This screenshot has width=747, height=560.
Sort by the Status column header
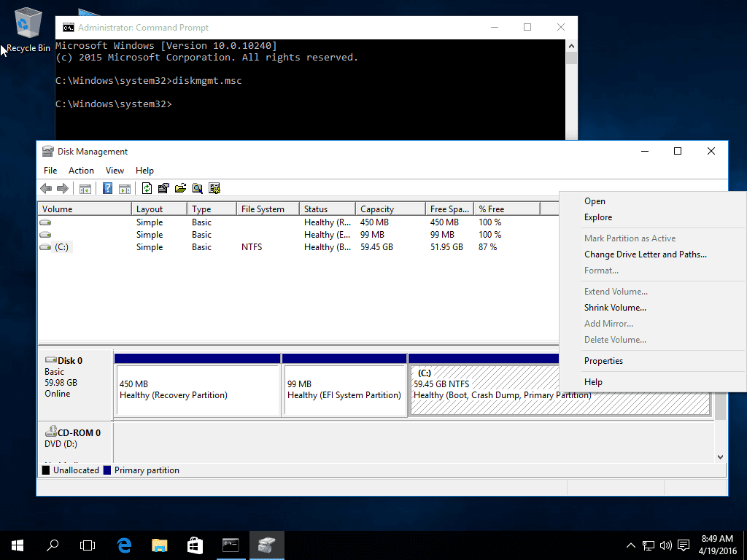(x=328, y=209)
